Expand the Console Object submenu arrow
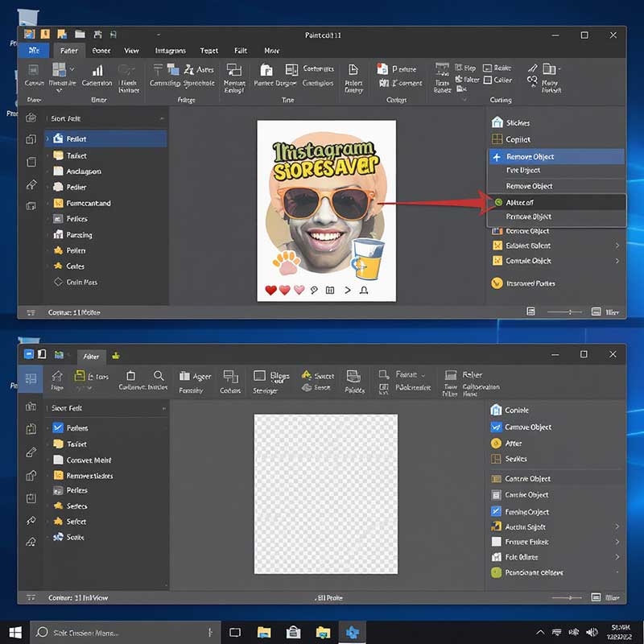 pos(617,259)
